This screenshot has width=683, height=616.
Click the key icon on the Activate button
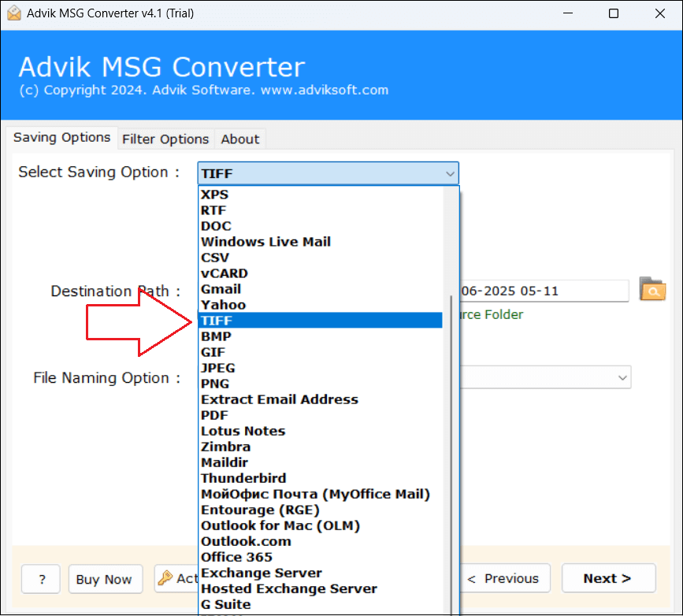(165, 578)
